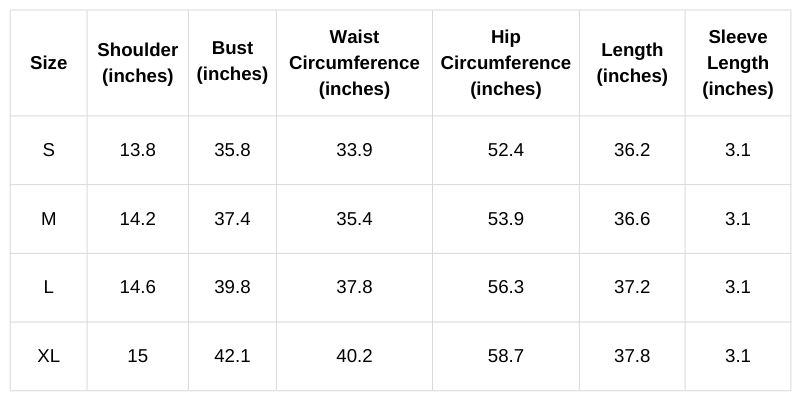Select shoulder value 13.8 for size S
Image resolution: width=800 pixels, height=400 pixels.
(x=138, y=150)
